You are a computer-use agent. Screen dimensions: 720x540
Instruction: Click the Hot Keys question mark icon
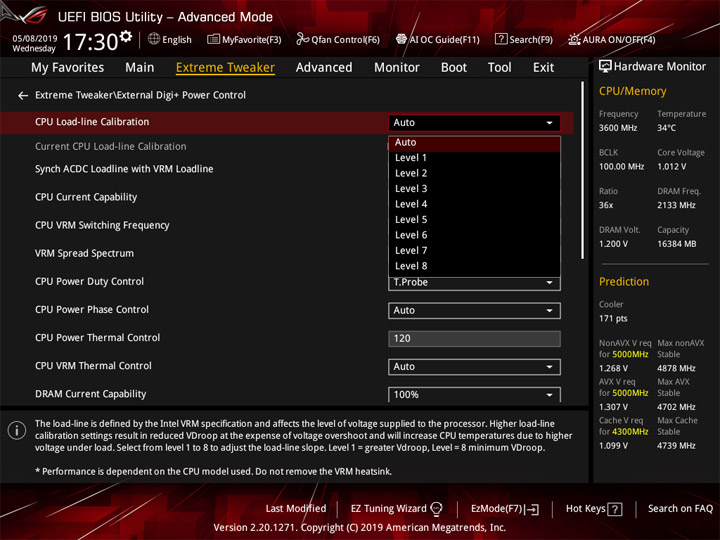[614, 509]
